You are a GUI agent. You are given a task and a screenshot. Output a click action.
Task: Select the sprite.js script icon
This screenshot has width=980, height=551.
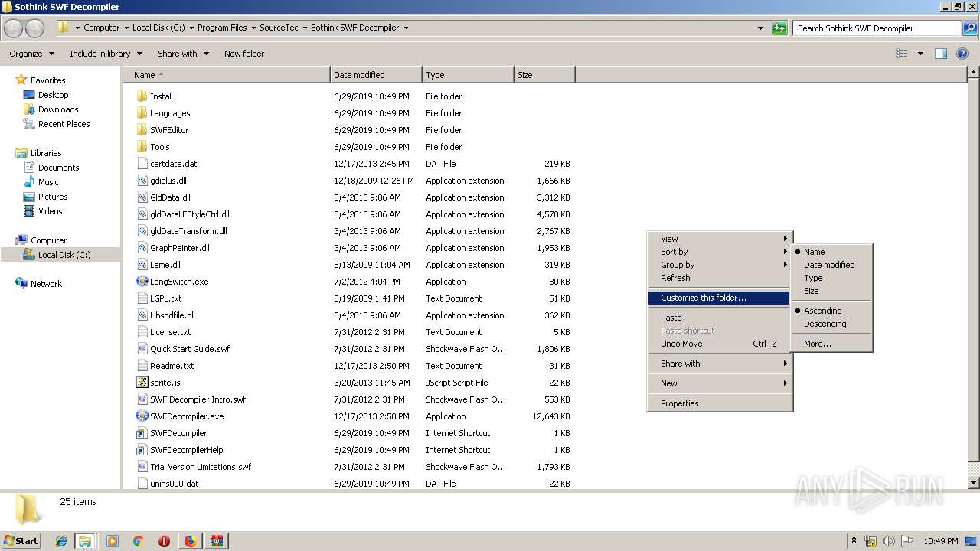coord(142,383)
